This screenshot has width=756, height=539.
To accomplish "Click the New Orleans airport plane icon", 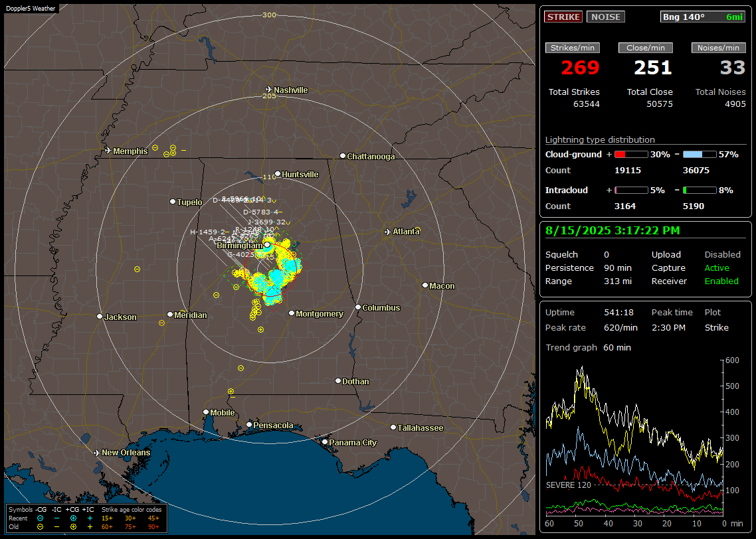I will 97,453.
